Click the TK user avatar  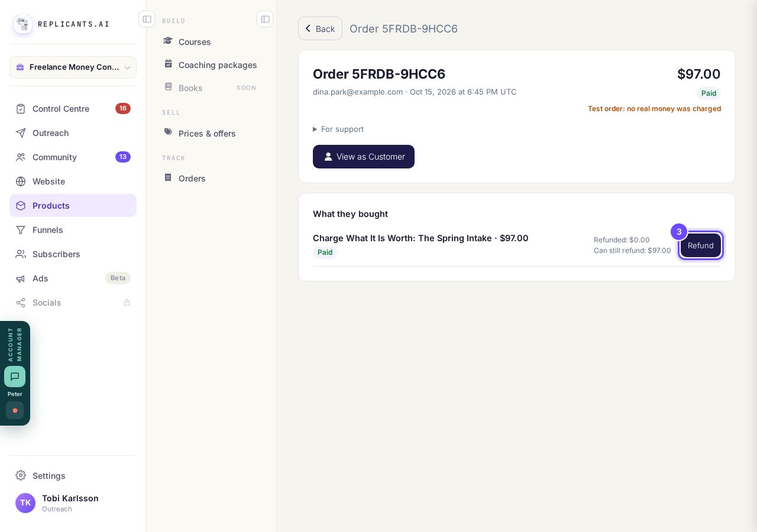[x=25, y=503]
